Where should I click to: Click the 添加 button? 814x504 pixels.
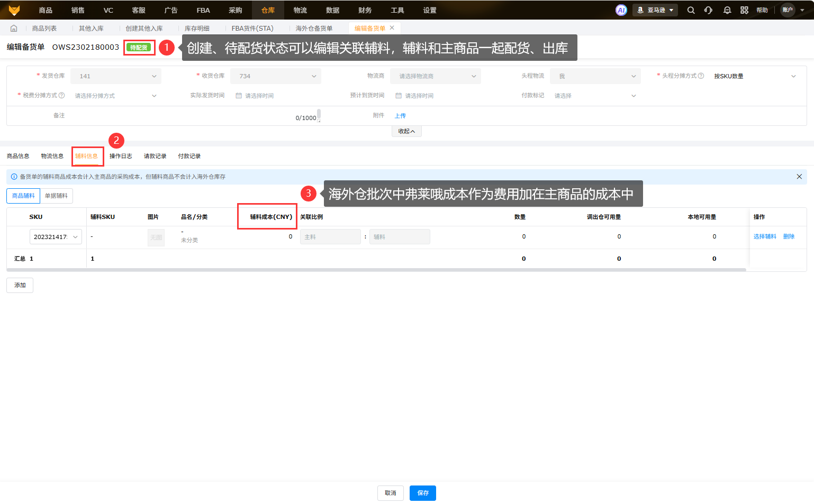[x=20, y=285]
